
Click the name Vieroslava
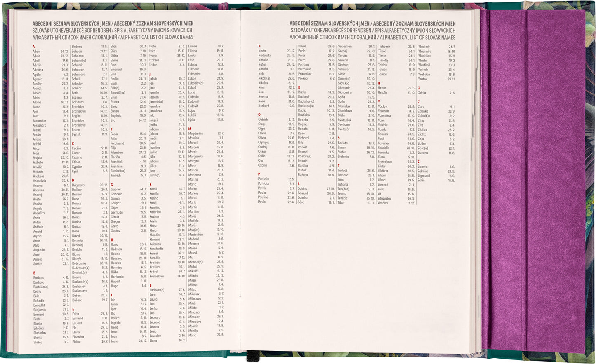pyautogui.click(x=385, y=162)
